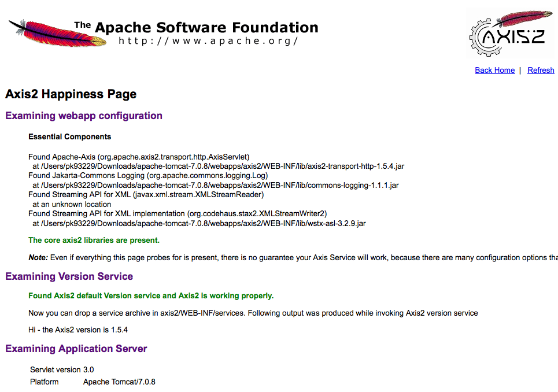Click the wstx-asl-3.2.9.jar path
The height and width of the screenshot is (392, 558).
(x=197, y=223)
